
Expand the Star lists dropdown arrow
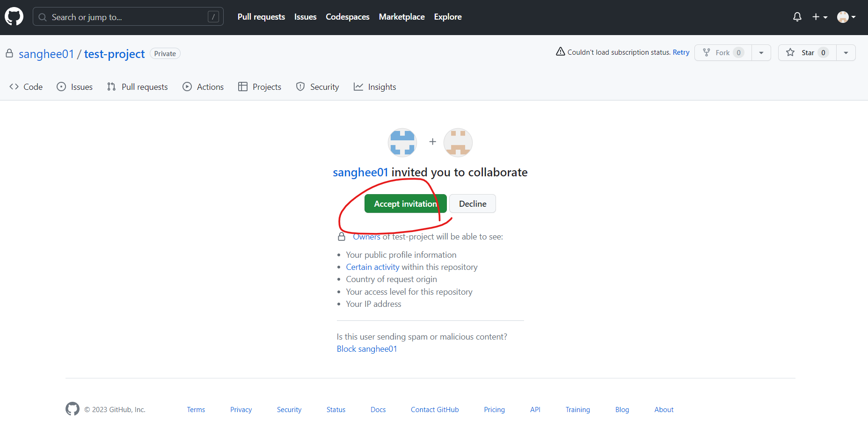[846, 52]
